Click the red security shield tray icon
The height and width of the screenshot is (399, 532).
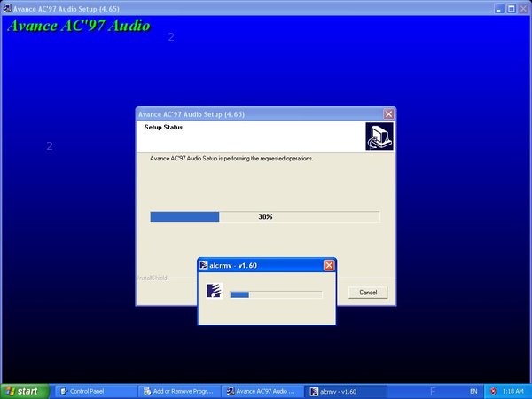(493, 392)
